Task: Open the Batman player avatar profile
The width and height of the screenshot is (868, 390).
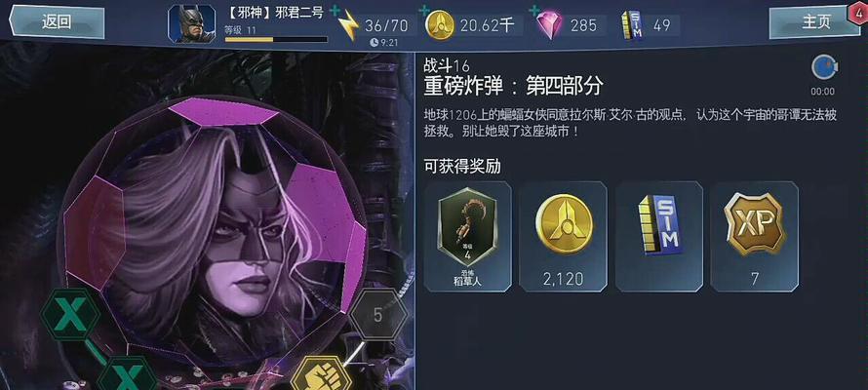Action: [191, 23]
